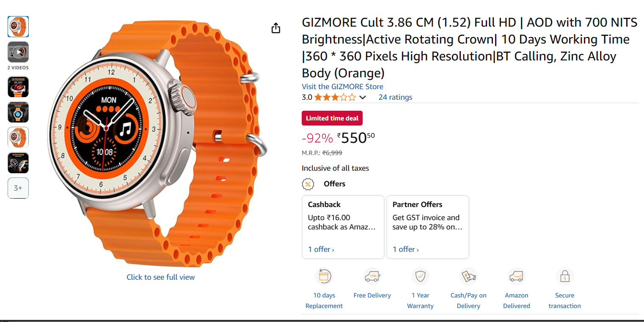Click the 1 Year Warranty shield icon
644x322 pixels.
[420, 277]
